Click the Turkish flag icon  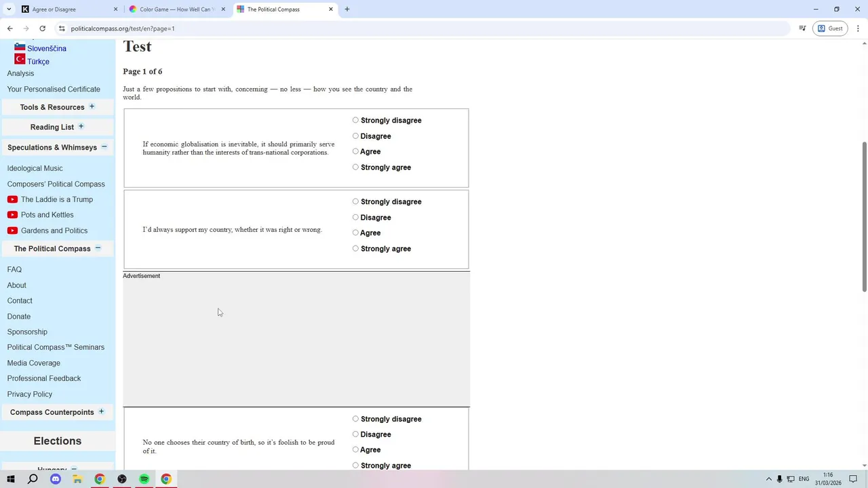(x=20, y=59)
